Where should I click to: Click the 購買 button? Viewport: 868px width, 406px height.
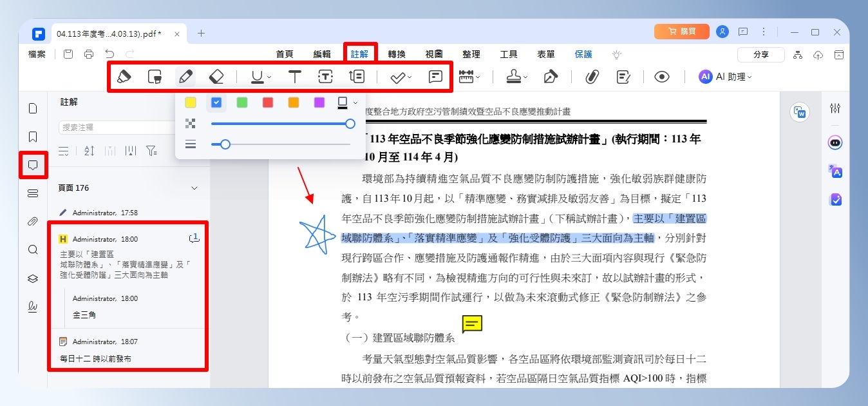click(682, 32)
